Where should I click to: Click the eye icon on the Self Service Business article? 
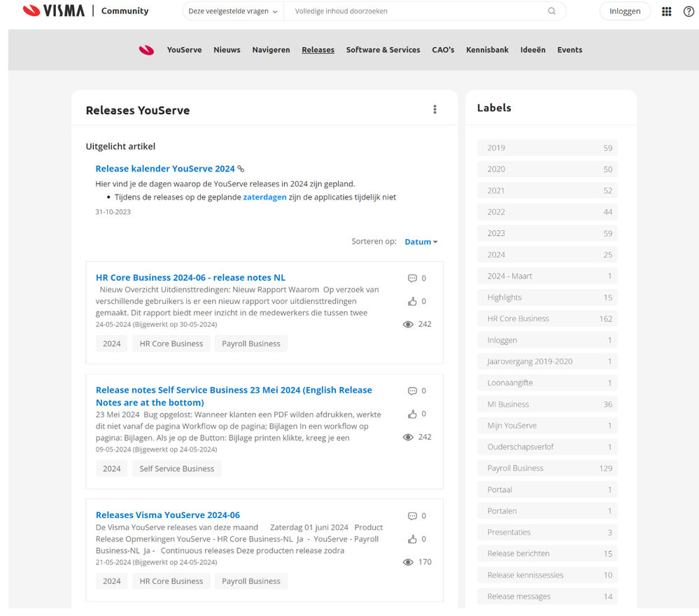click(408, 437)
